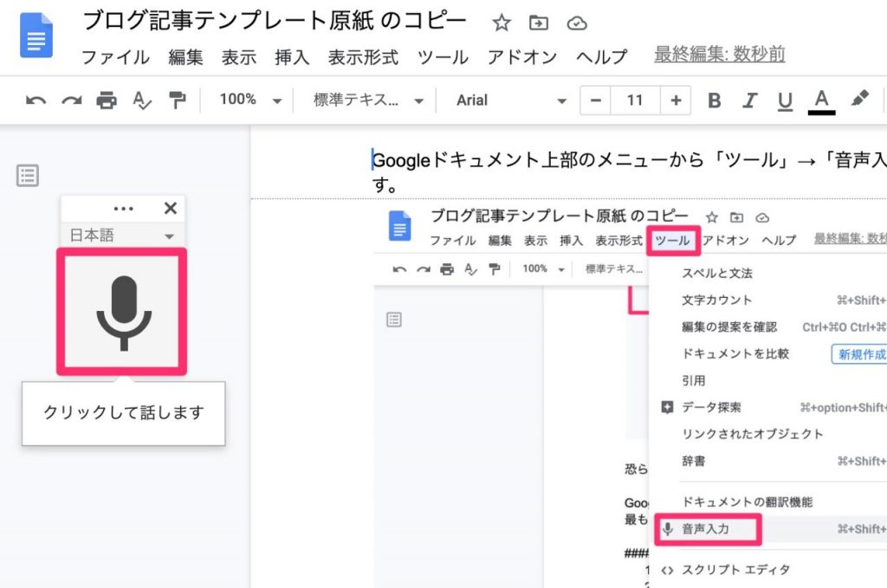Click the print icon in the toolbar

tap(107, 100)
